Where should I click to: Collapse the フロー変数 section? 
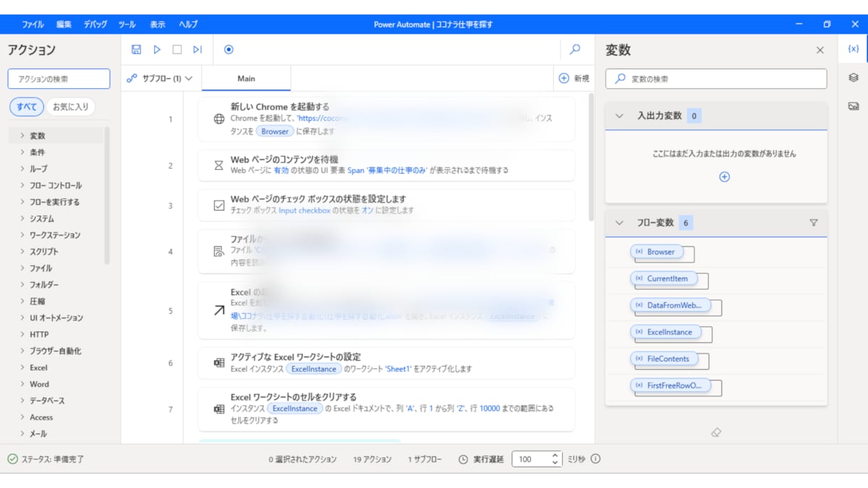(x=619, y=223)
